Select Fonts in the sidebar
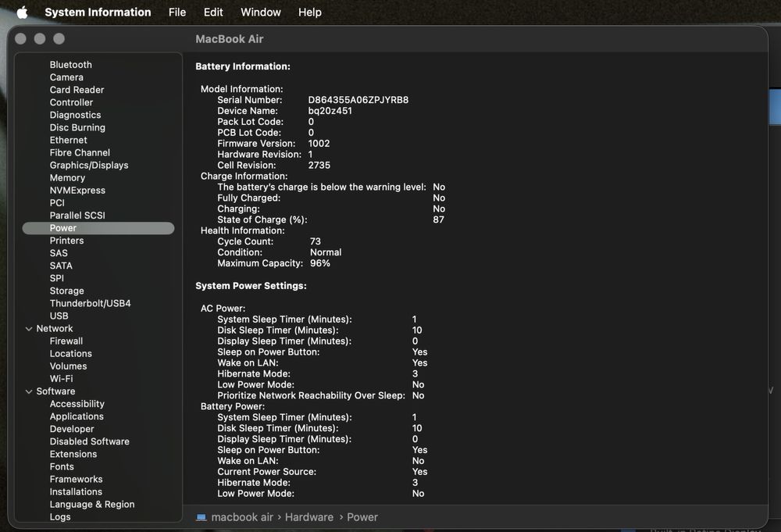 (62, 466)
